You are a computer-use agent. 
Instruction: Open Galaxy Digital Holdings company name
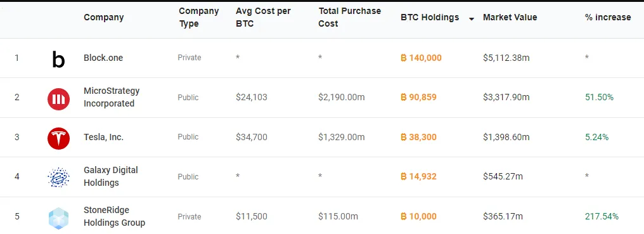(x=111, y=176)
